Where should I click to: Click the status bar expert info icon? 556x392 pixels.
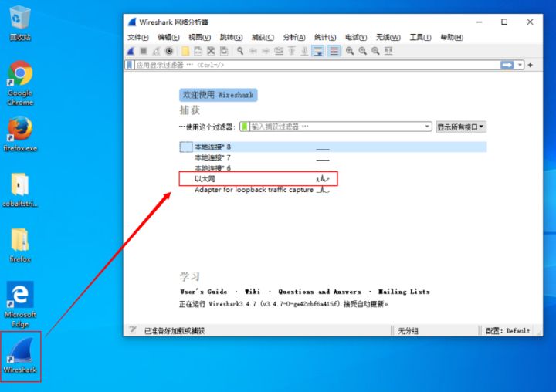click(x=133, y=330)
